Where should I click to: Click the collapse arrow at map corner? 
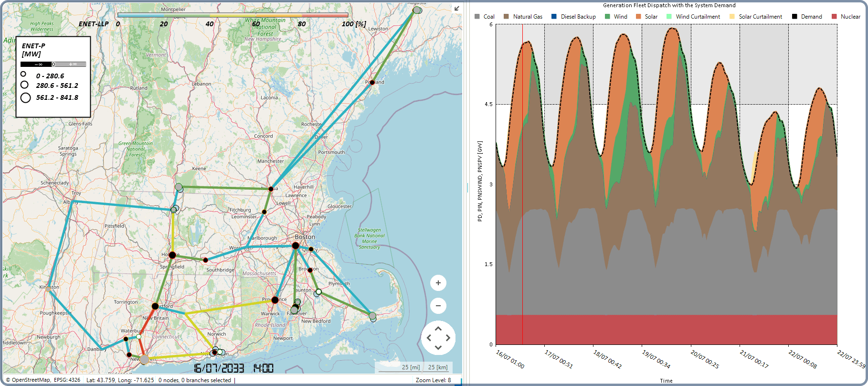(x=457, y=9)
